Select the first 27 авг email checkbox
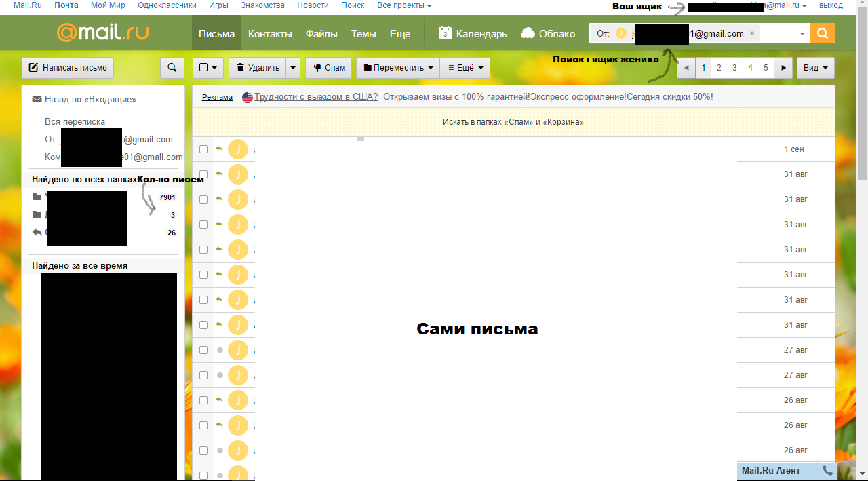The height and width of the screenshot is (481, 868). point(203,350)
